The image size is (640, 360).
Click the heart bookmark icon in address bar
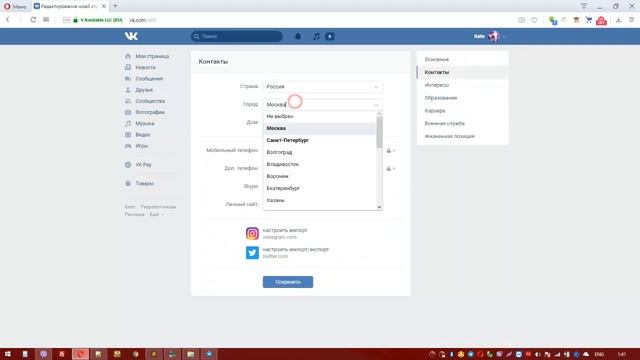click(x=534, y=20)
